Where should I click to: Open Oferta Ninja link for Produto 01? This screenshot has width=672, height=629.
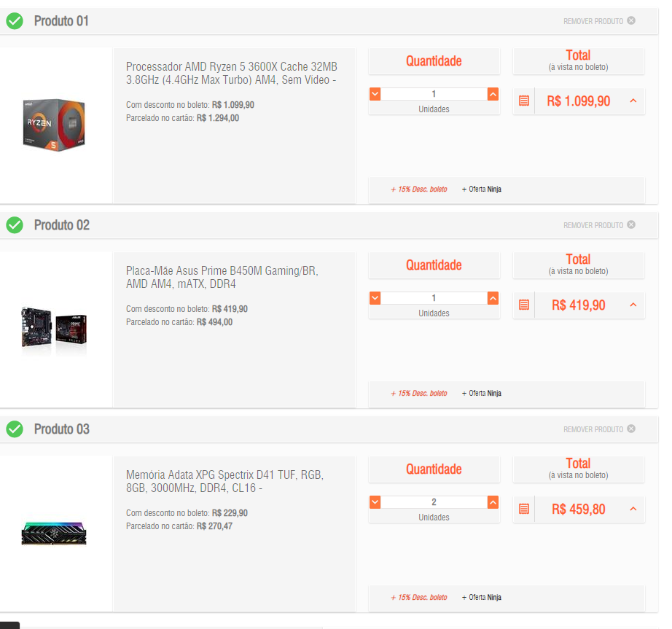point(481,189)
